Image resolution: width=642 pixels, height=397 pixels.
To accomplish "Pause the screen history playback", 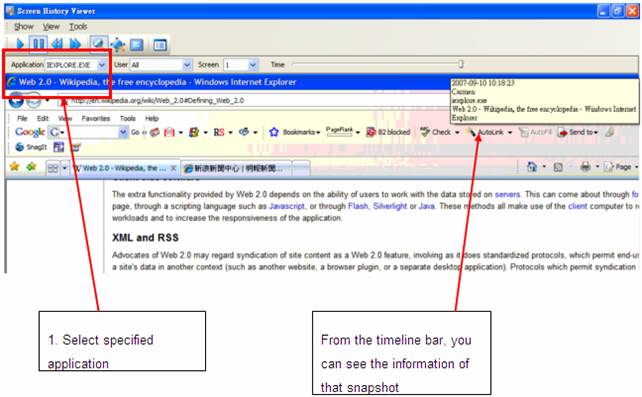I will 38,44.
